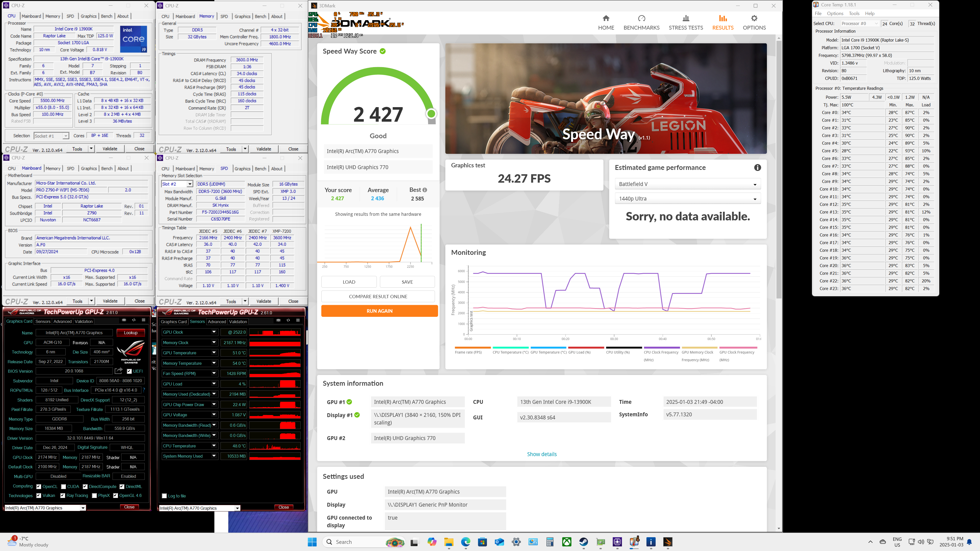Open the 3DMark Benchmarks section
The width and height of the screenshot is (980, 551).
(641, 22)
